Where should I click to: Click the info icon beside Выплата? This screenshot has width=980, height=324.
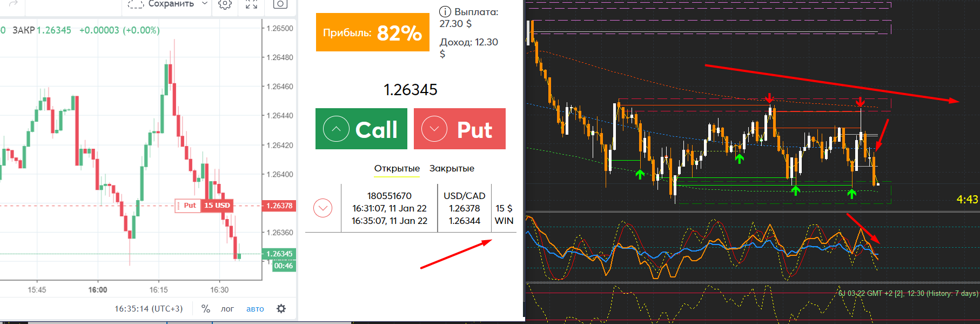click(x=445, y=11)
